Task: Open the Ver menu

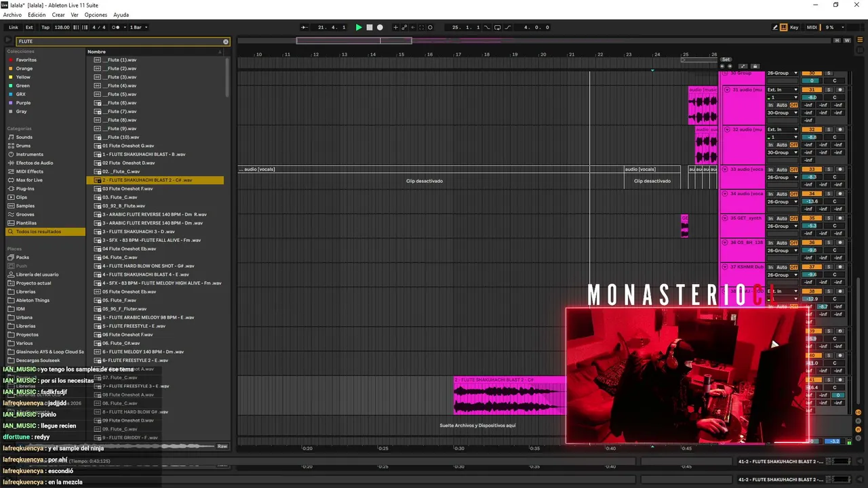Action: (75, 15)
